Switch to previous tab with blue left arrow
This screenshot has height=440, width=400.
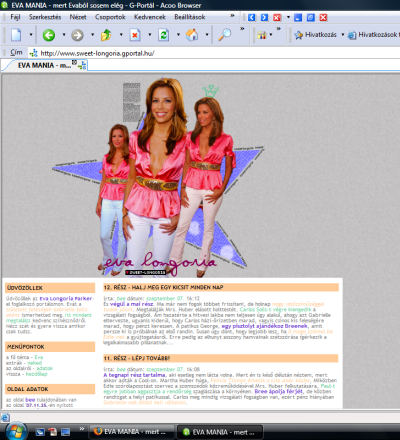coord(252,17)
